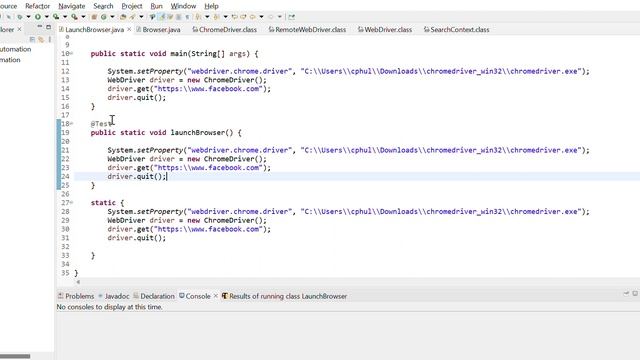This screenshot has width=640, height=360.
Task: Toggle Word Wrap in editor toolbar
Action: coord(171,17)
